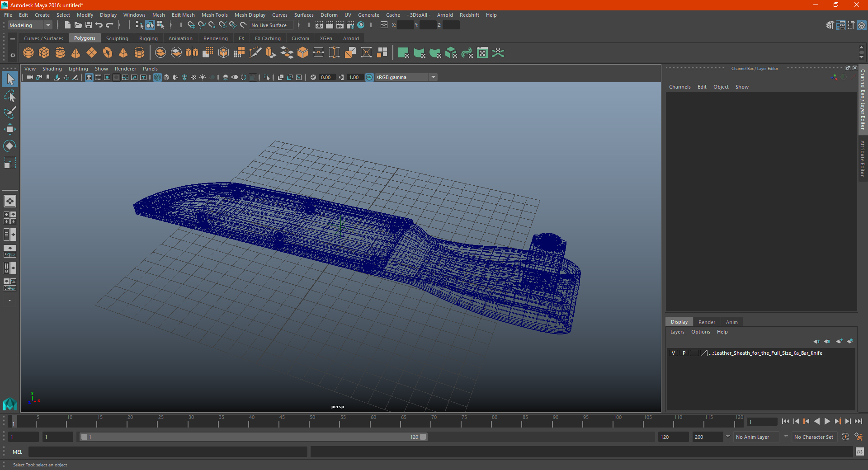
Task: Click the current frame number field
Action: point(762,422)
